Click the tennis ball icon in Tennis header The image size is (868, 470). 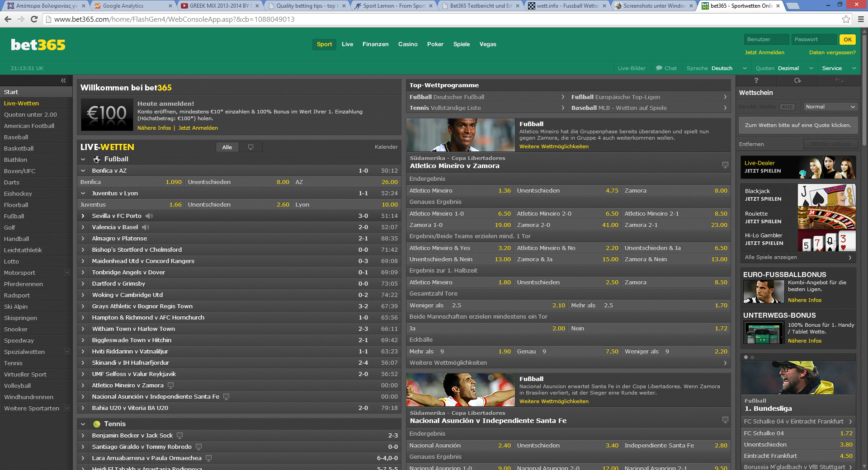click(x=97, y=424)
